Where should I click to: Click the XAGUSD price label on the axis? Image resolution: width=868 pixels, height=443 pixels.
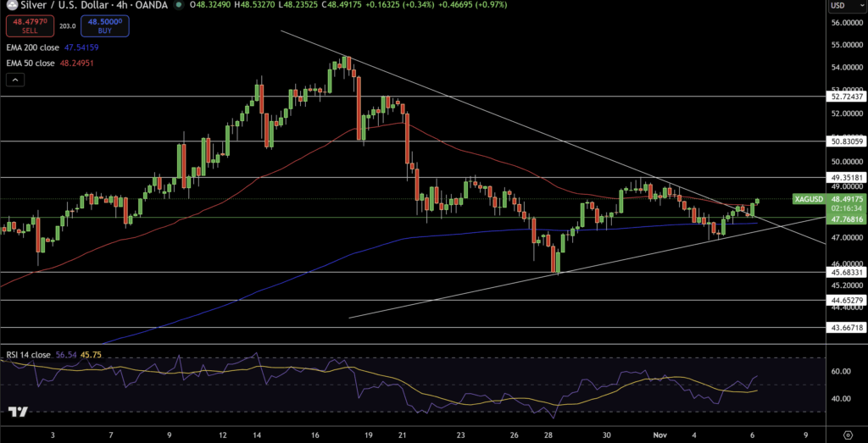tap(807, 199)
